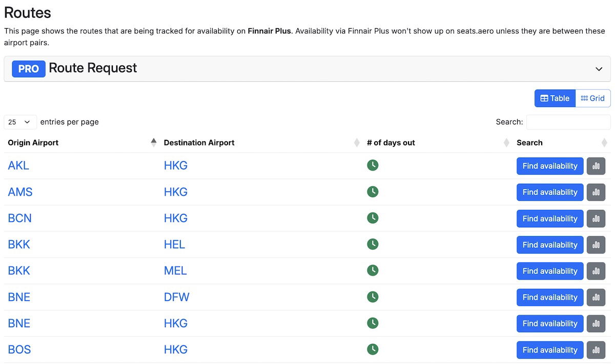Open the AMS origin airport link
This screenshot has width=615, height=364.
click(x=20, y=192)
